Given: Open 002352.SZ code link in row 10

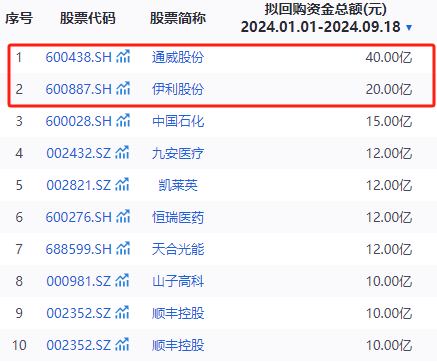Looking at the screenshot, I should click(79, 345).
